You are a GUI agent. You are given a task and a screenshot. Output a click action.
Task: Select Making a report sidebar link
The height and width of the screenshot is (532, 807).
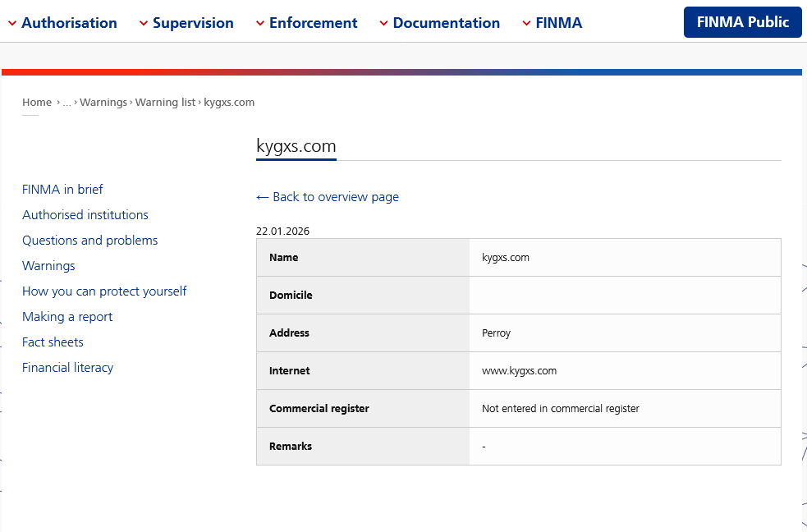[67, 317]
